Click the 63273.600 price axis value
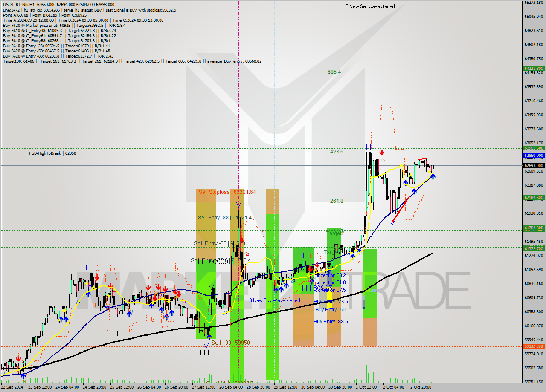Viewport: 546px width, 392px height. tap(534, 129)
